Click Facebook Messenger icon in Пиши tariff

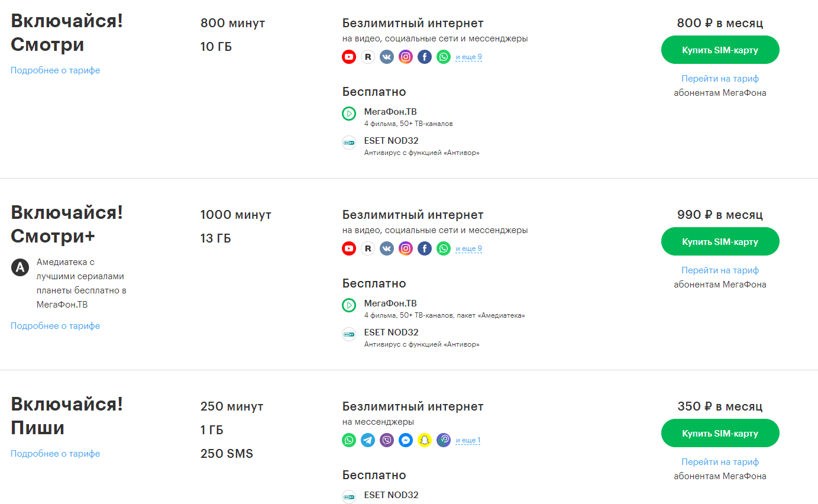406,440
